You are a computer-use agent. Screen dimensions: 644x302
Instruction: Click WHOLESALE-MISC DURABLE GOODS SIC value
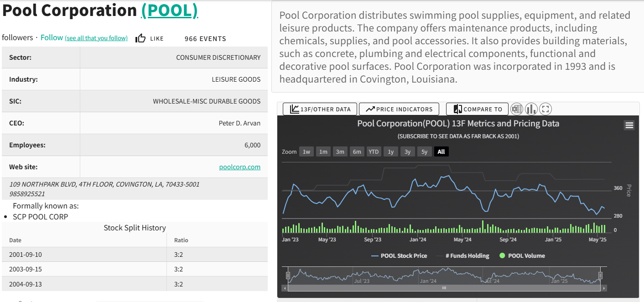(207, 101)
